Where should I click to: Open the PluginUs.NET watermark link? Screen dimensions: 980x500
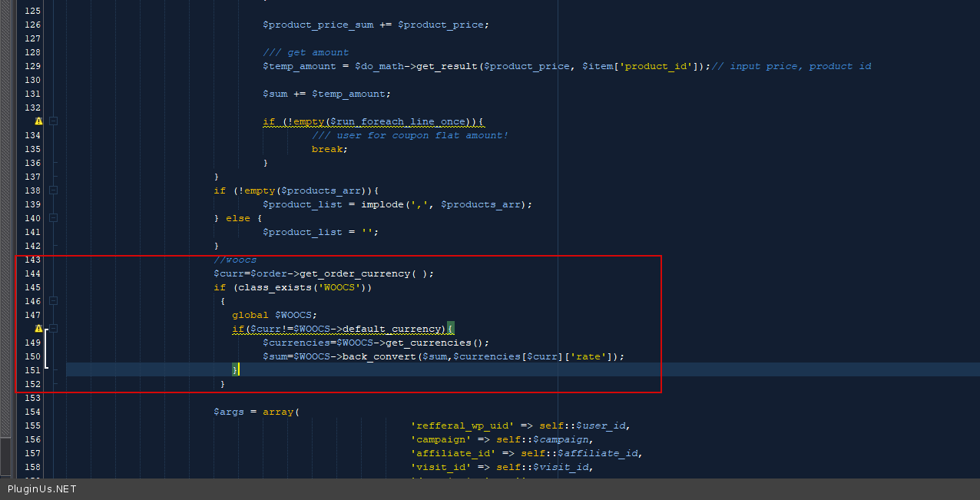42,489
